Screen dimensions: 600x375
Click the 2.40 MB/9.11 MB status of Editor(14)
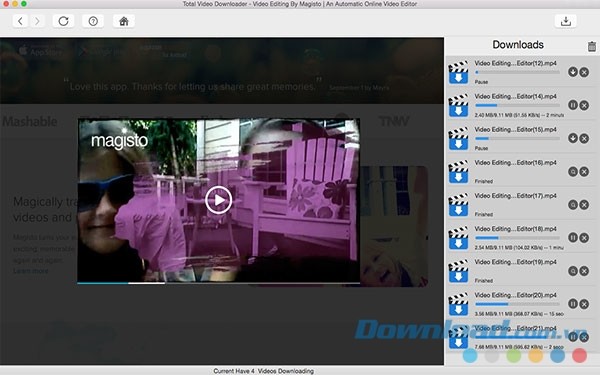519,115
